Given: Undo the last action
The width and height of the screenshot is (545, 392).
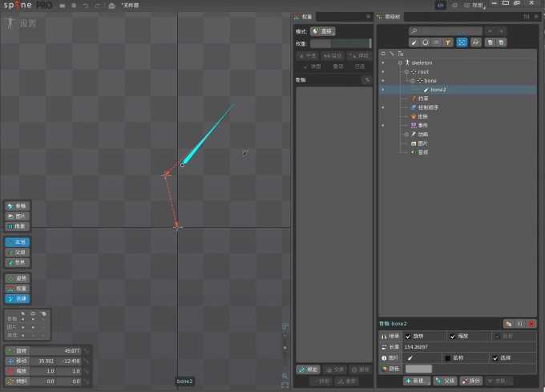Looking at the screenshot, I should 86,6.
